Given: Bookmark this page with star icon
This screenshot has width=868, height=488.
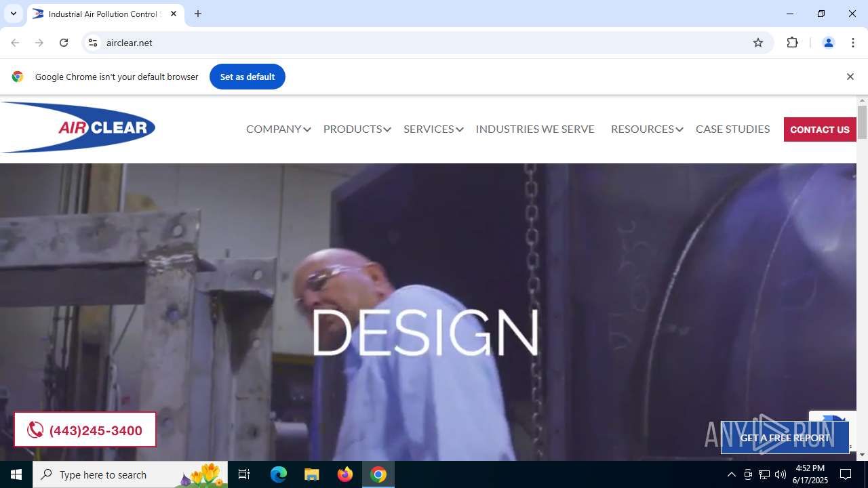Looking at the screenshot, I should coord(758,43).
